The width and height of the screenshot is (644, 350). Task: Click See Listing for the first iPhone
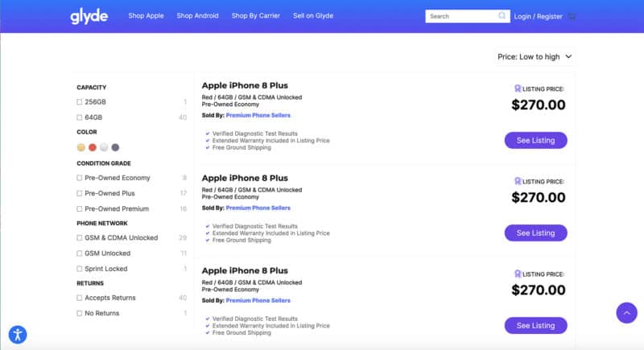535,140
